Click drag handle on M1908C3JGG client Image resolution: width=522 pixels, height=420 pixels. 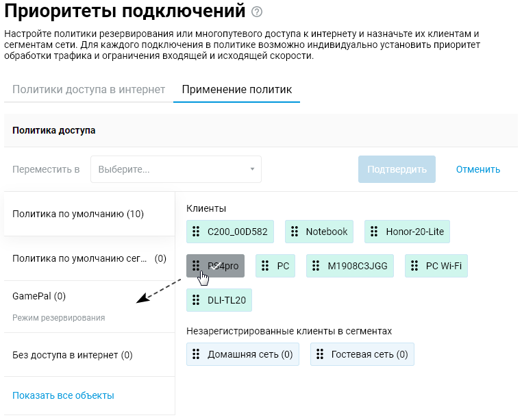click(316, 266)
